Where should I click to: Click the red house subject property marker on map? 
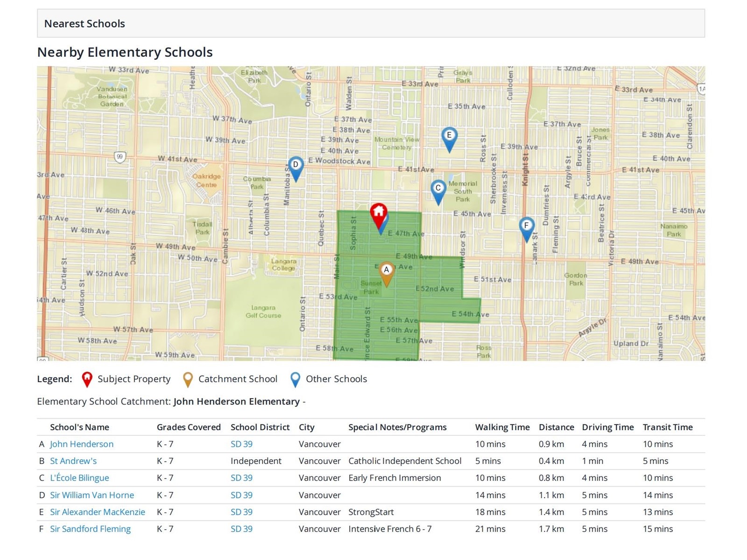pos(378,213)
